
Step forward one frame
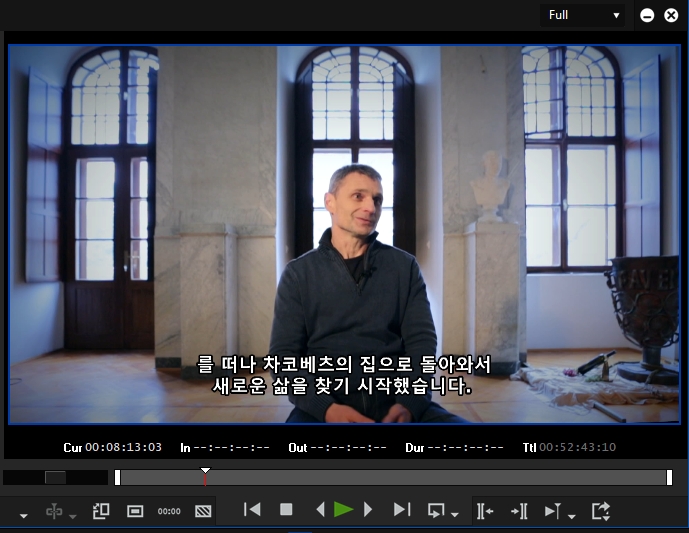tap(368, 510)
